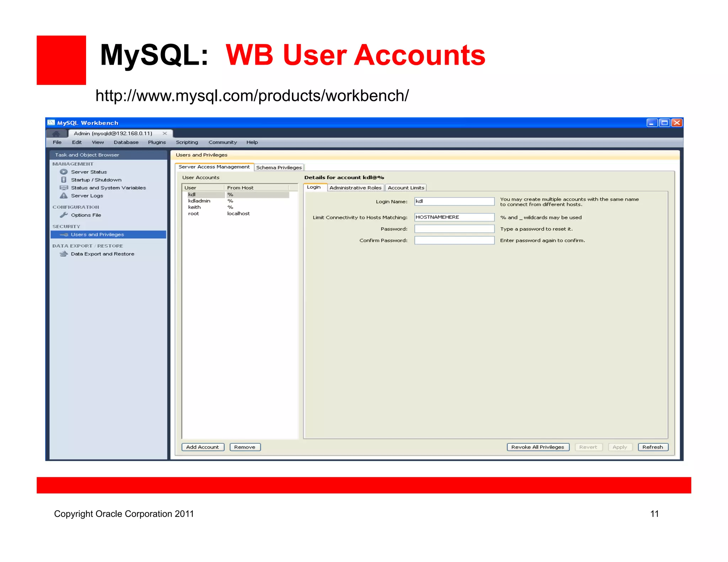Click the Remove button

pos(245,447)
